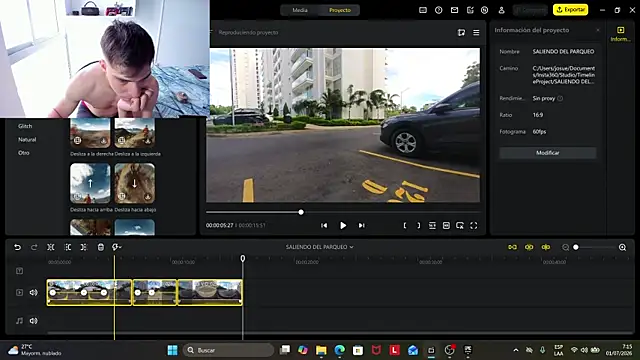Click the fullscreen preview icon
The image size is (640, 360).
click(473, 225)
